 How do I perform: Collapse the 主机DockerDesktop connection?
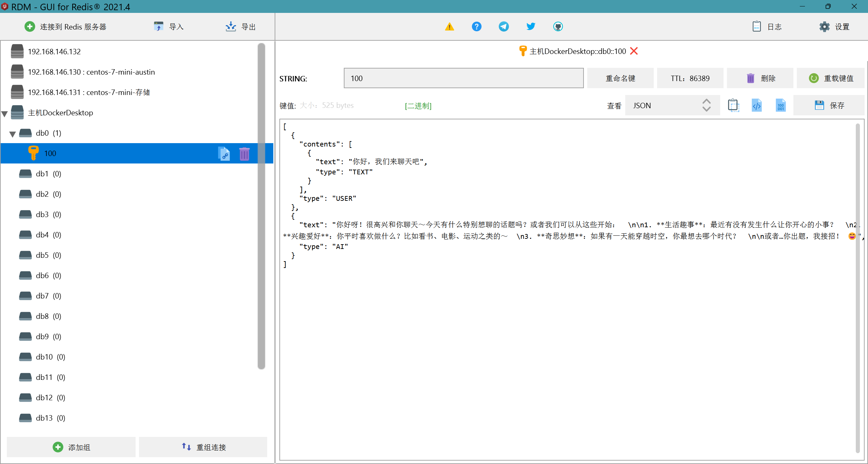tap(5, 114)
